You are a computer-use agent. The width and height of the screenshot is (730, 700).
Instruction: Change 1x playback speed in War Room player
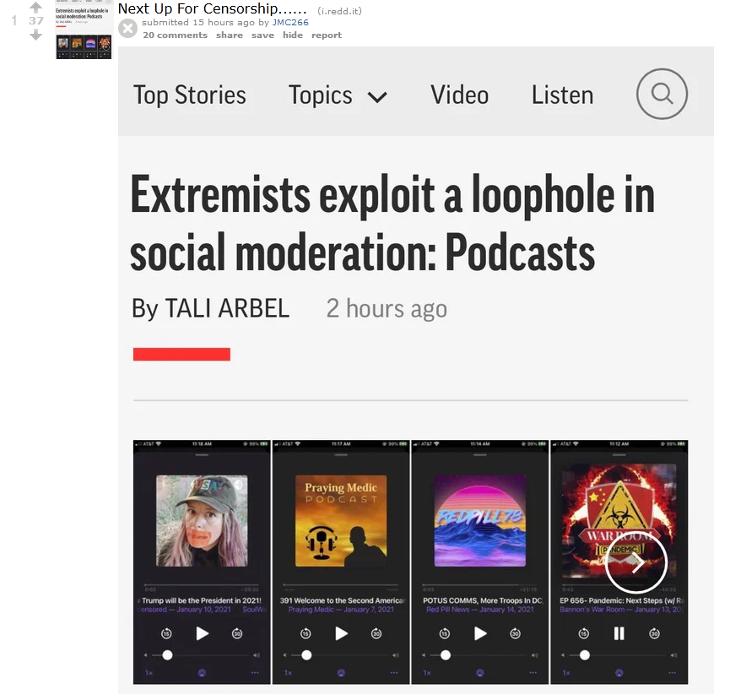click(566, 672)
